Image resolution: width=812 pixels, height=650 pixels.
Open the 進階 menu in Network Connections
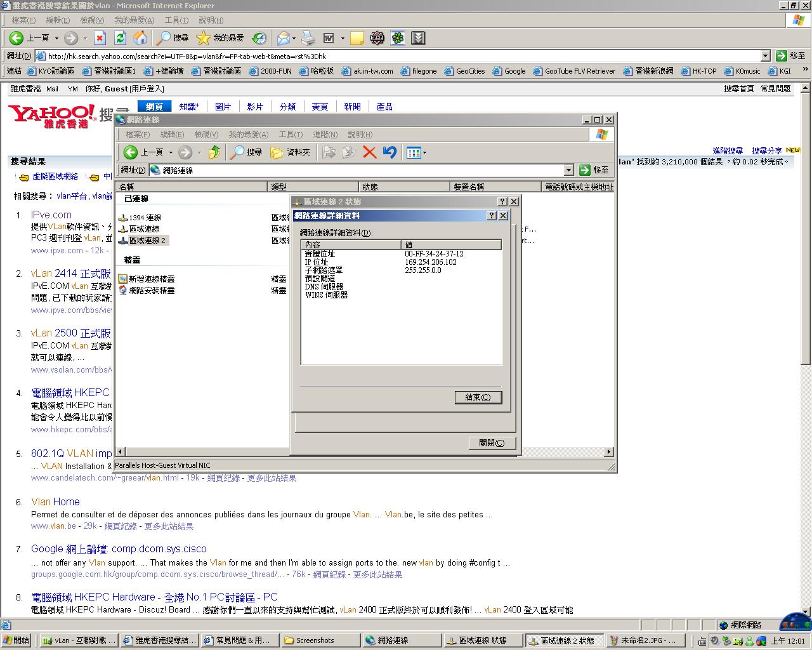coord(325,135)
